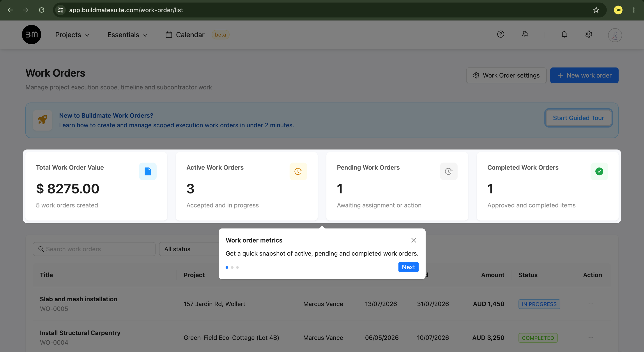Close the Work order metrics tooltip

pos(414,240)
